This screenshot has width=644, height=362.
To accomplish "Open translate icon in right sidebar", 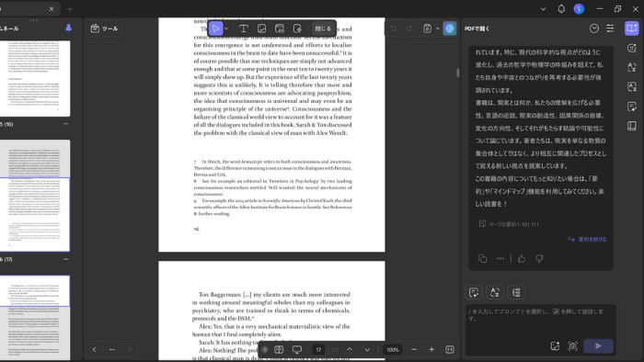I will (632, 67).
